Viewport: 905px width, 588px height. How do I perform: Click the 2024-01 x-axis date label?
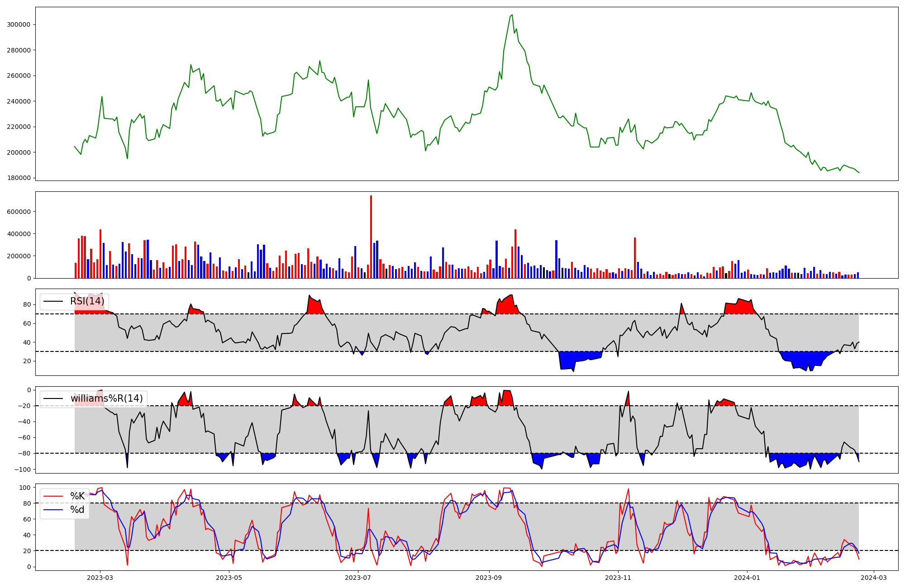tap(747, 578)
